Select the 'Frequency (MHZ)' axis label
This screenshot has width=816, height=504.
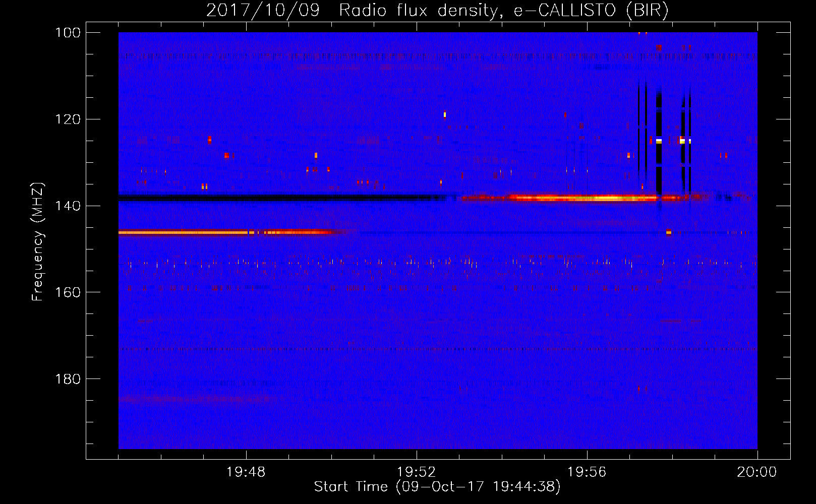pyautogui.click(x=38, y=242)
